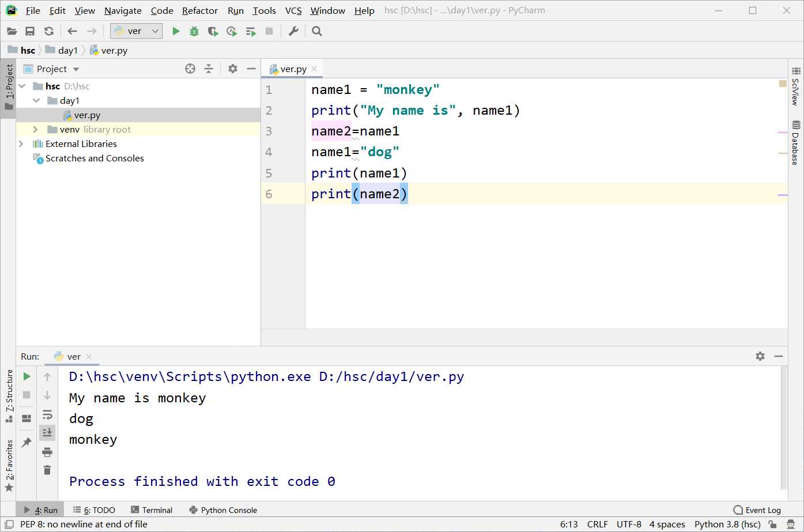The height and width of the screenshot is (532, 804).
Task: Print console output with printer icon
Action: tap(47, 451)
